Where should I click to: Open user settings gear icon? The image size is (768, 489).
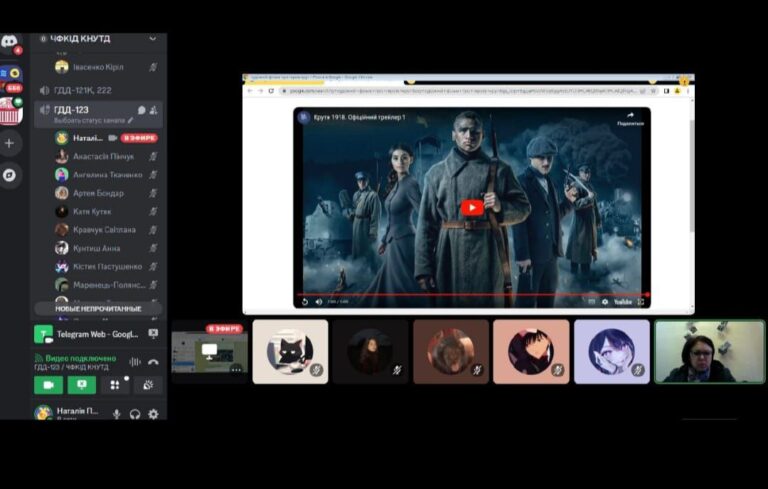(153, 414)
